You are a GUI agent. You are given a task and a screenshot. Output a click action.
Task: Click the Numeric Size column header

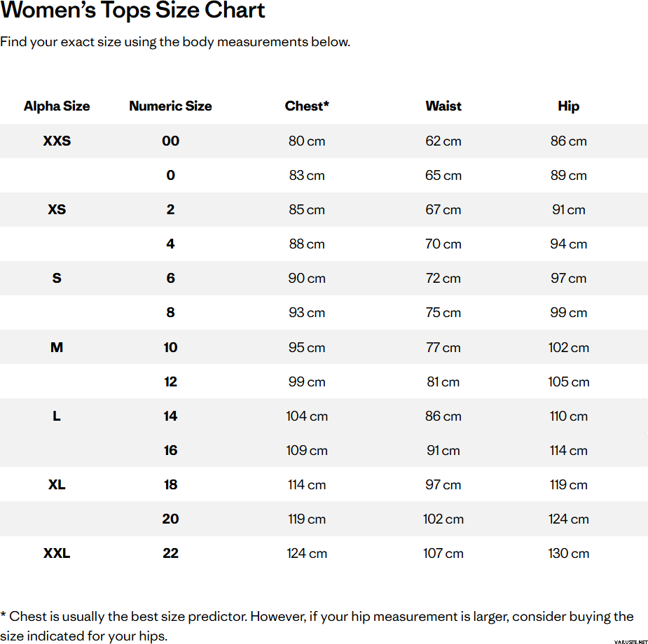click(x=170, y=106)
